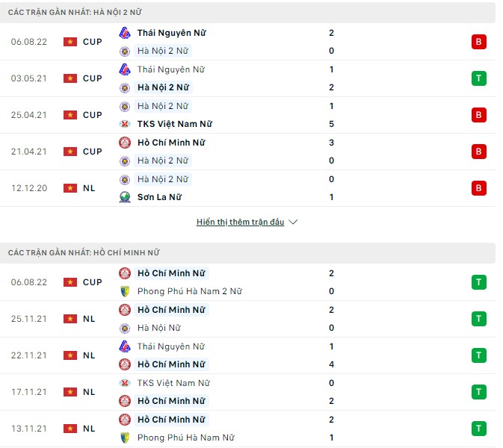Click the green T badge for 22.11.21 match
Image resolution: width=503 pixels, height=448 pixels.
pyautogui.click(x=478, y=355)
